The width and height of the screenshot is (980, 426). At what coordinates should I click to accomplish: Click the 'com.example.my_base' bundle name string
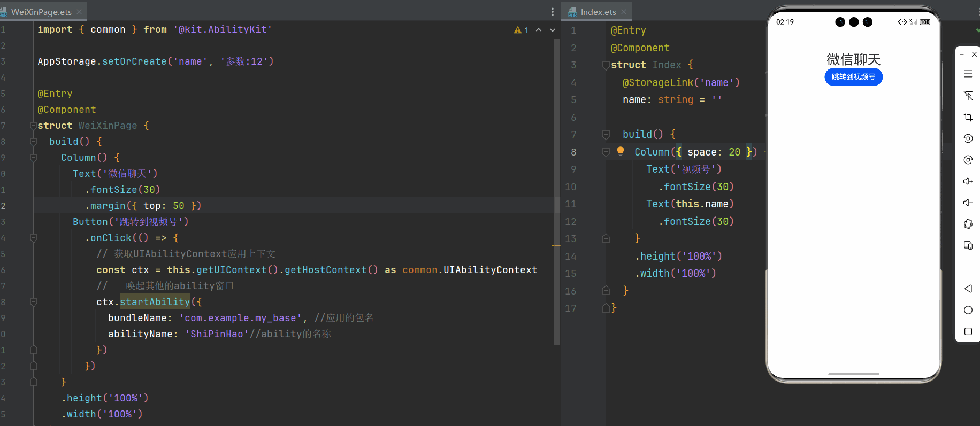tap(240, 318)
